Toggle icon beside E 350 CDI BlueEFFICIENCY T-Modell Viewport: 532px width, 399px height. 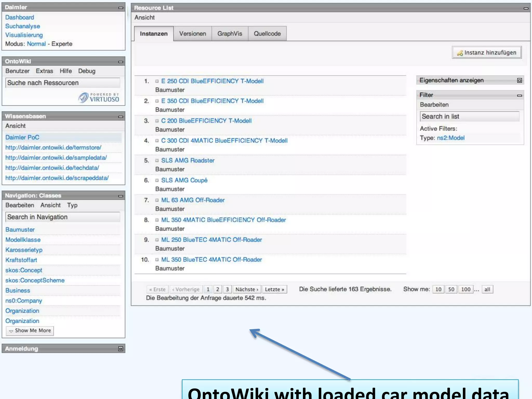[x=157, y=101]
